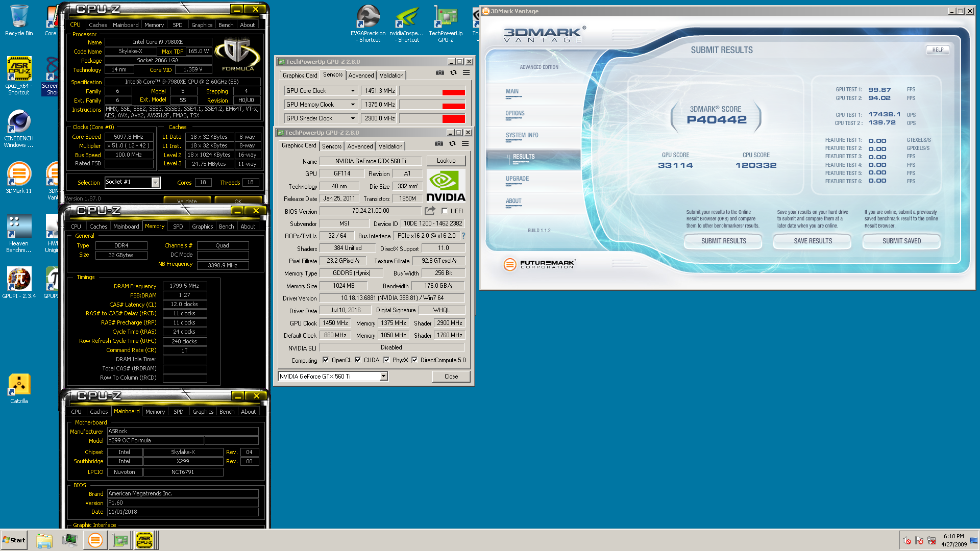Screen dimensions: 980x551
Task: Toggle DirectCompute 5.0 checkbox
Action: tap(414, 360)
